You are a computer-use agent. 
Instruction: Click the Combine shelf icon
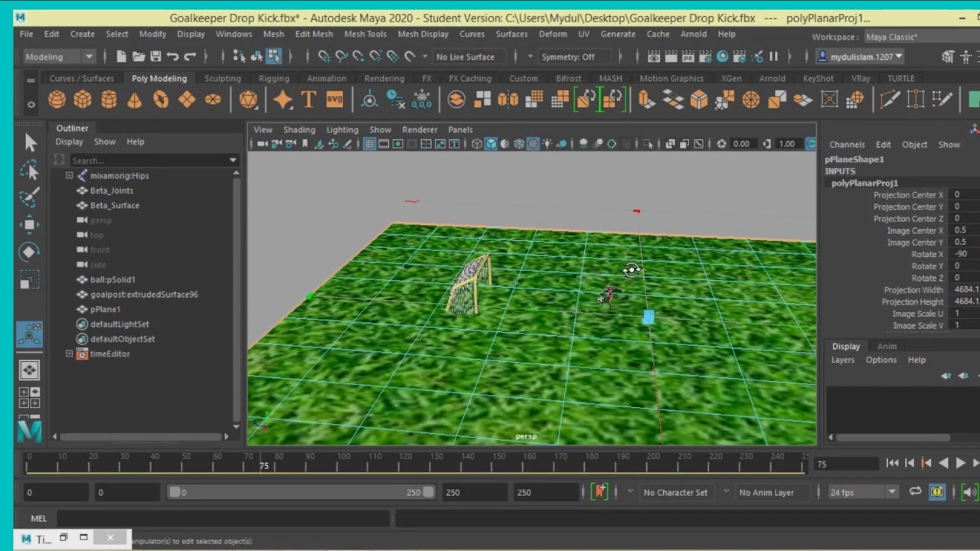(x=456, y=99)
